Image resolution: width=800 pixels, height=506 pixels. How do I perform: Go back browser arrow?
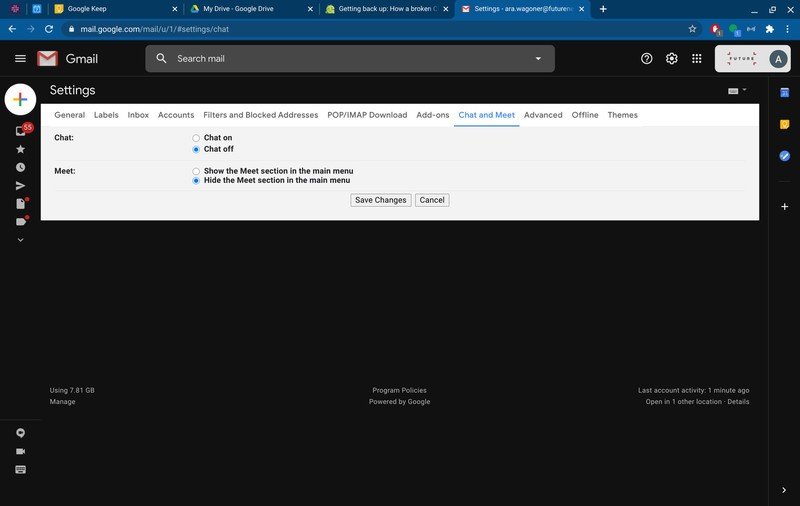pos(12,29)
